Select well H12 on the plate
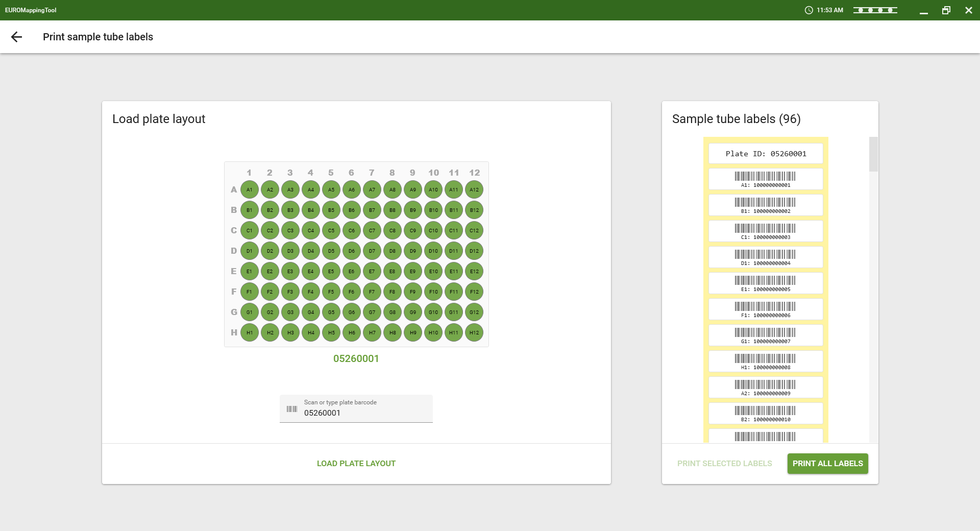Viewport: 980px width, 531px height. (474, 333)
